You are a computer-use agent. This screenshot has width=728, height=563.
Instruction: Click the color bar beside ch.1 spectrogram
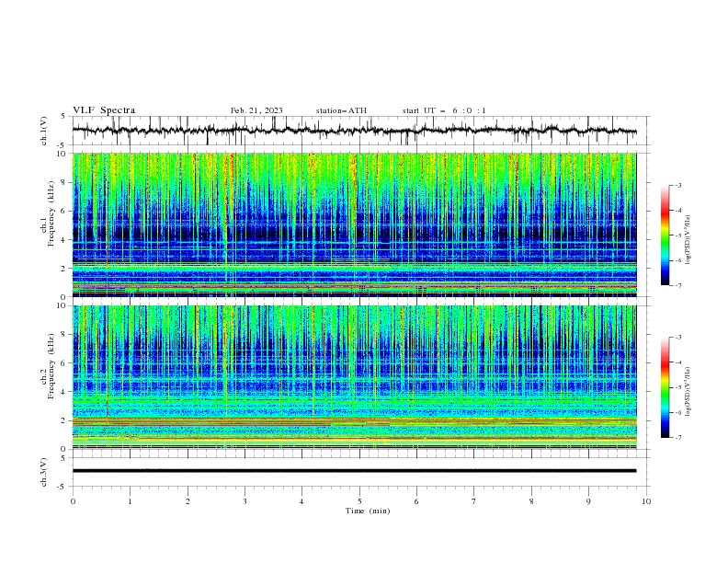point(665,236)
